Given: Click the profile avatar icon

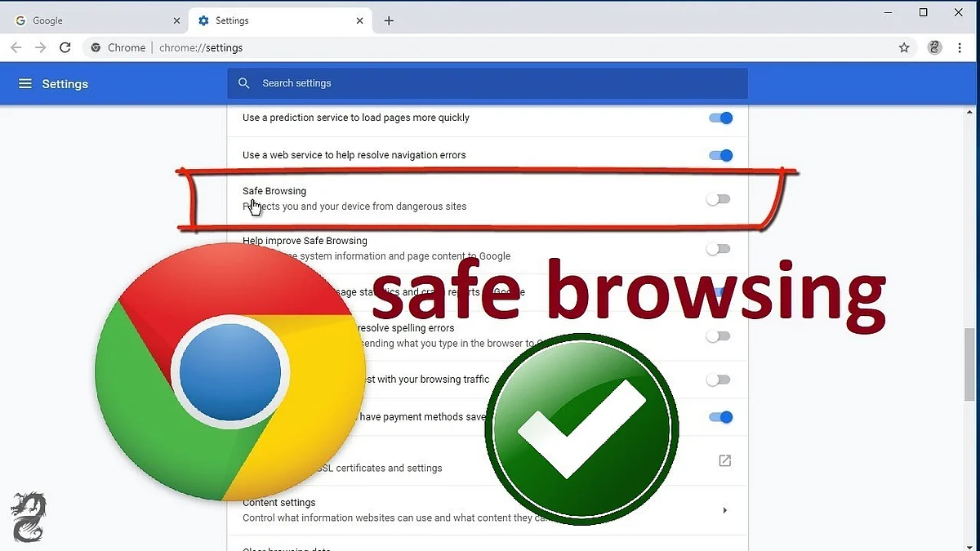Looking at the screenshot, I should coord(935,48).
